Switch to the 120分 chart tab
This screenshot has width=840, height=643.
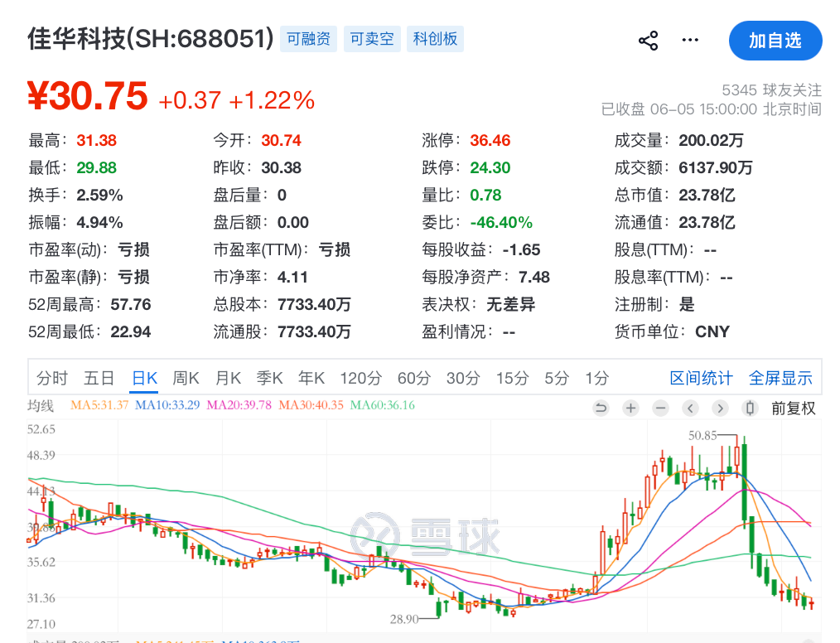pyautogui.click(x=360, y=379)
